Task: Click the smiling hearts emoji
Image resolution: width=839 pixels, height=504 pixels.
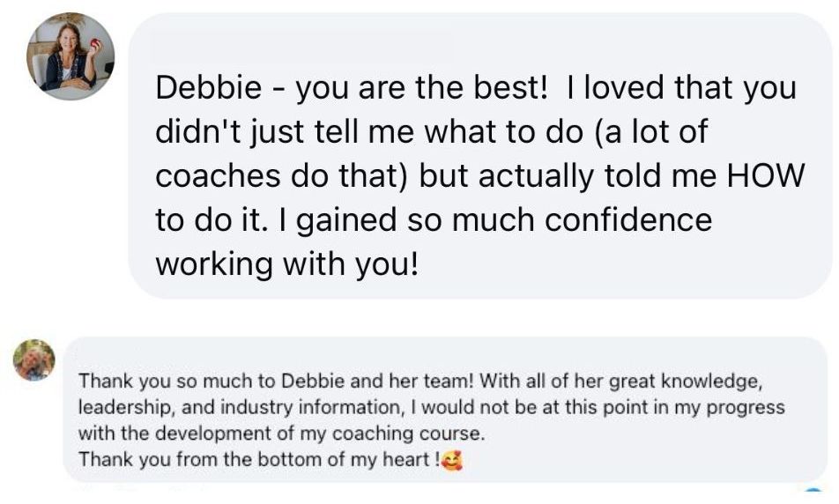Action: click(451, 459)
